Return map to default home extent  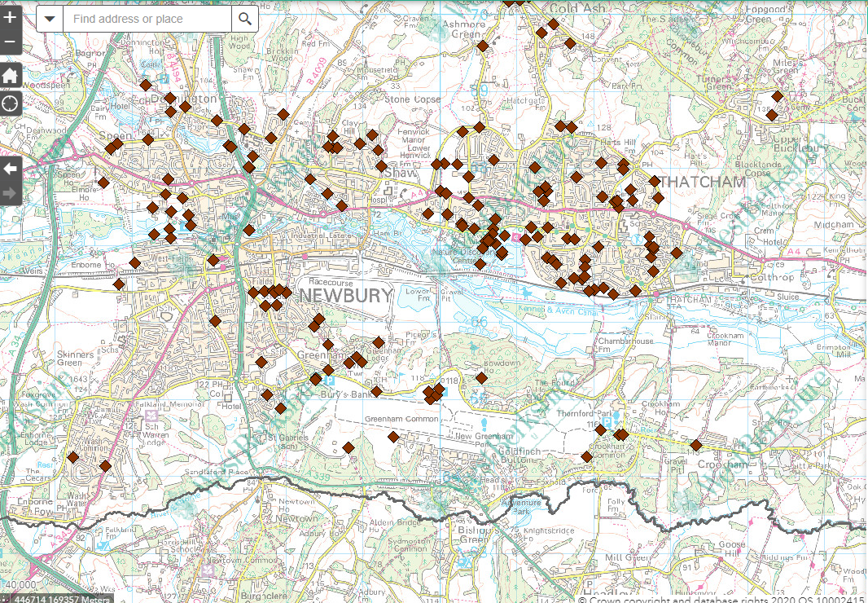[x=10, y=75]
